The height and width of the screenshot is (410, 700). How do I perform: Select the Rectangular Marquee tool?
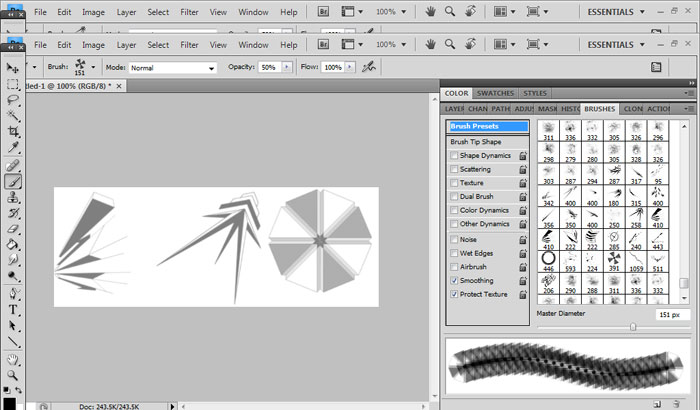(x=13, y=84)
